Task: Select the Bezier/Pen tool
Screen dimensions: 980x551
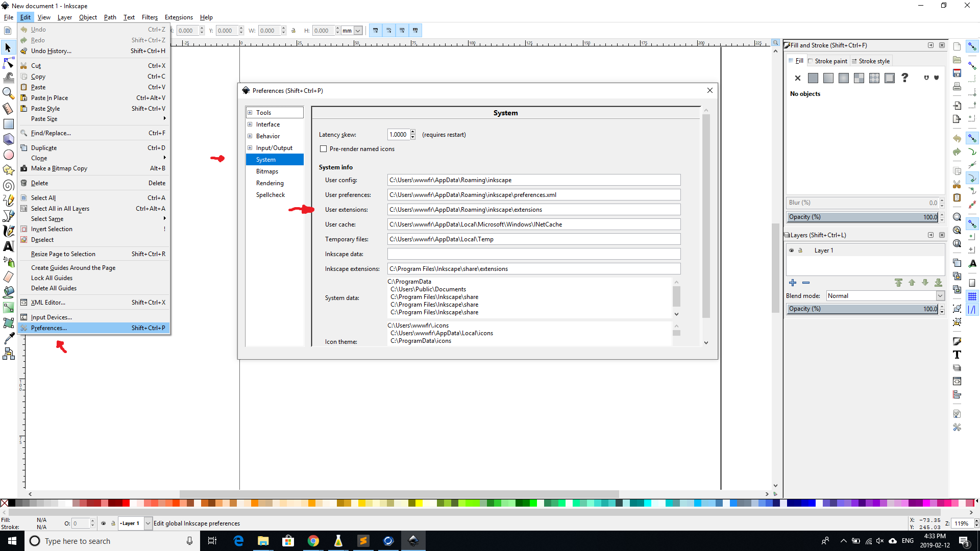Action: [9, 216]
